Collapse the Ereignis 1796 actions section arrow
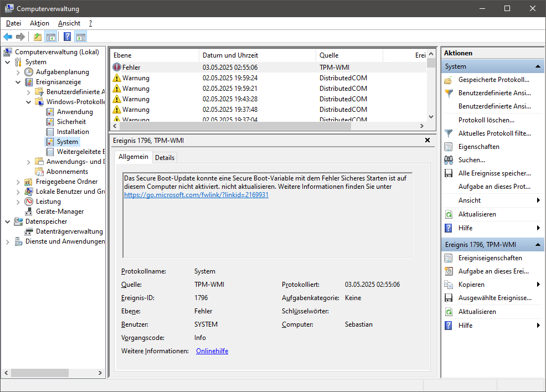The height and width of the screenshot is (392, 546). coord(538,245)
